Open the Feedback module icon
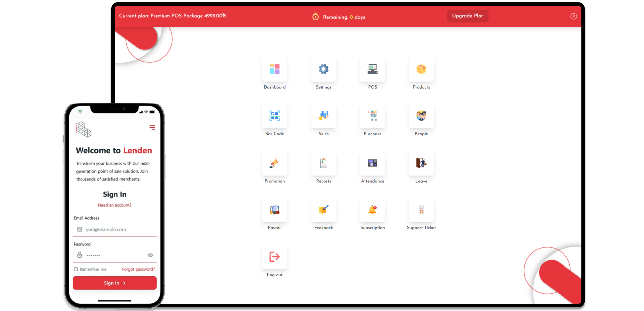 [x=323, y=210]
